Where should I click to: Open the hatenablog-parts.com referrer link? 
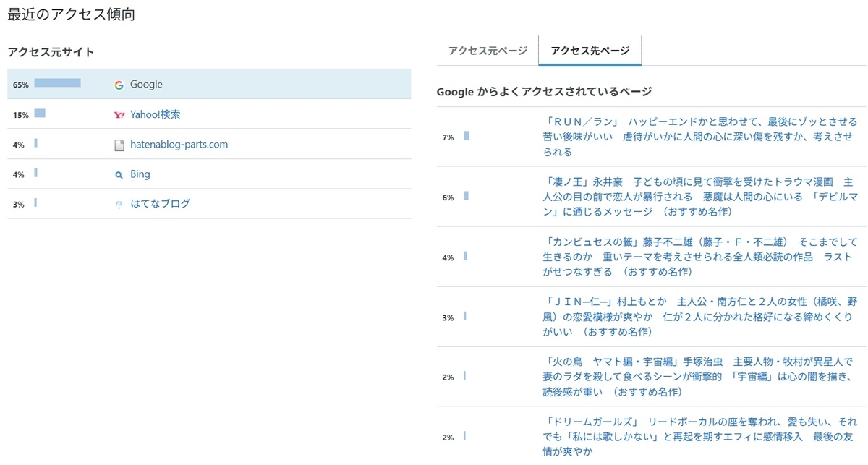tap(179, 145)
